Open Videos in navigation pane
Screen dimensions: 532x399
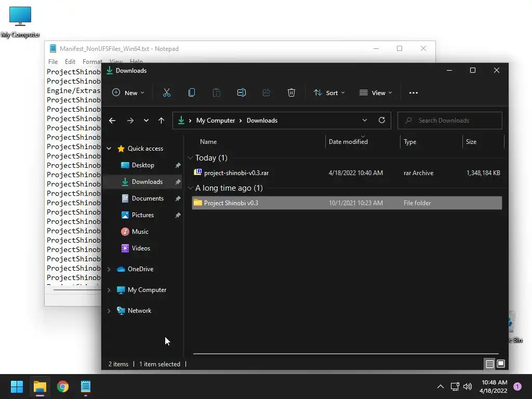[x=141, y=248]
